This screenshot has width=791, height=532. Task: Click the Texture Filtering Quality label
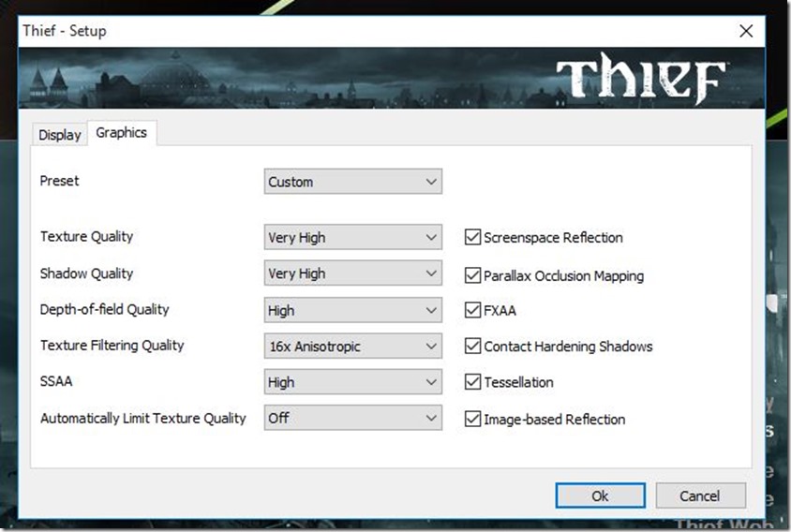tap(112, 346)
